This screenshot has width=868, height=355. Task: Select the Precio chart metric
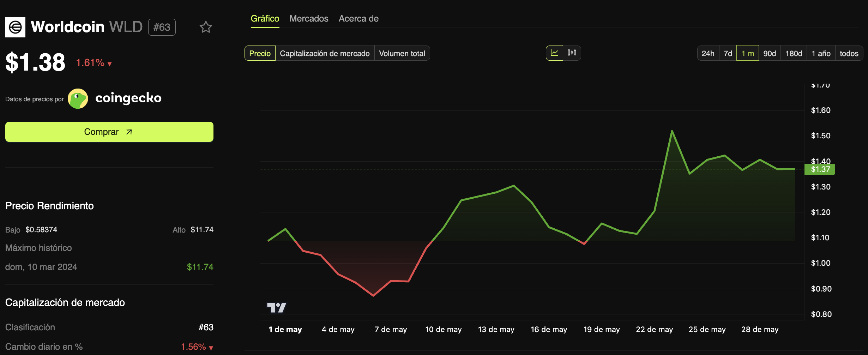coord(260,53)
